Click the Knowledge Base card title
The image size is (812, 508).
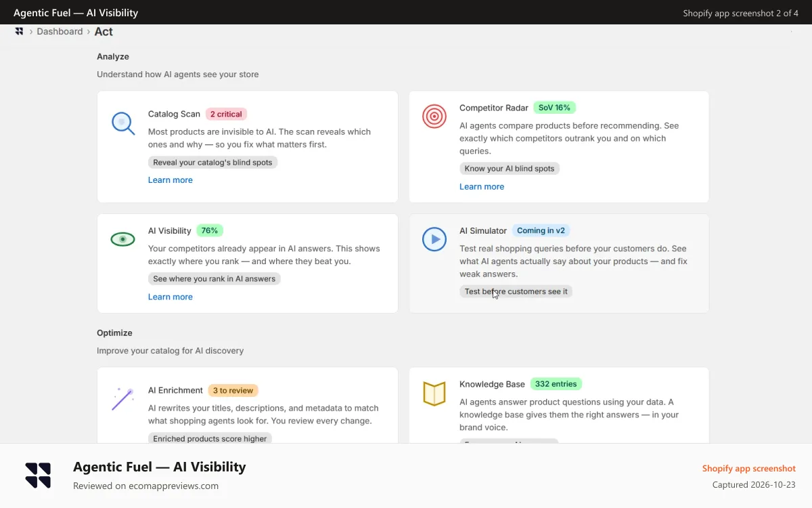point(492,384)
